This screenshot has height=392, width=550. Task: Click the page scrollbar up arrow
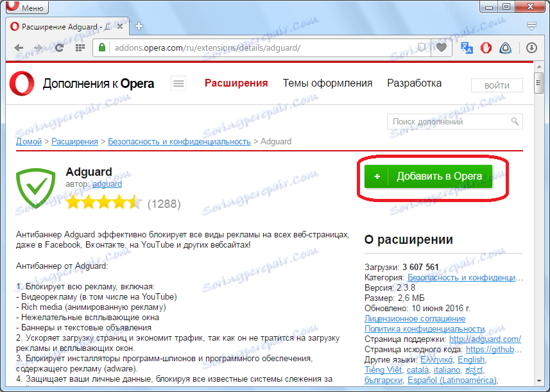(539, 67)
